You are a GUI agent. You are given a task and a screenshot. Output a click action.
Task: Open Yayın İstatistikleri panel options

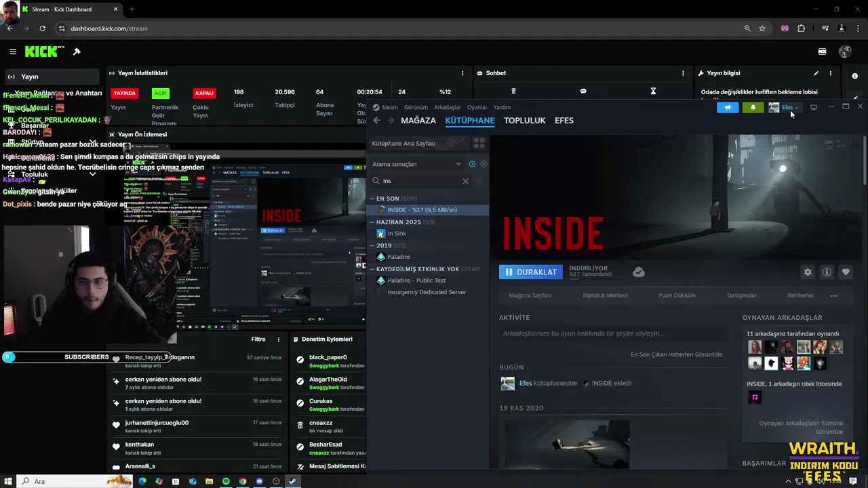tap(462, 73)
